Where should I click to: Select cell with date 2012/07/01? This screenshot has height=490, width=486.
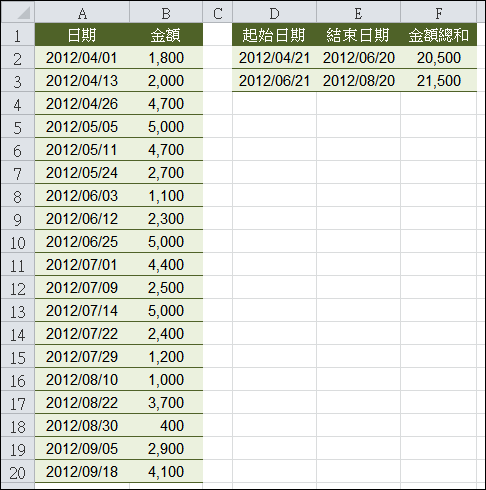coord(82,265)
